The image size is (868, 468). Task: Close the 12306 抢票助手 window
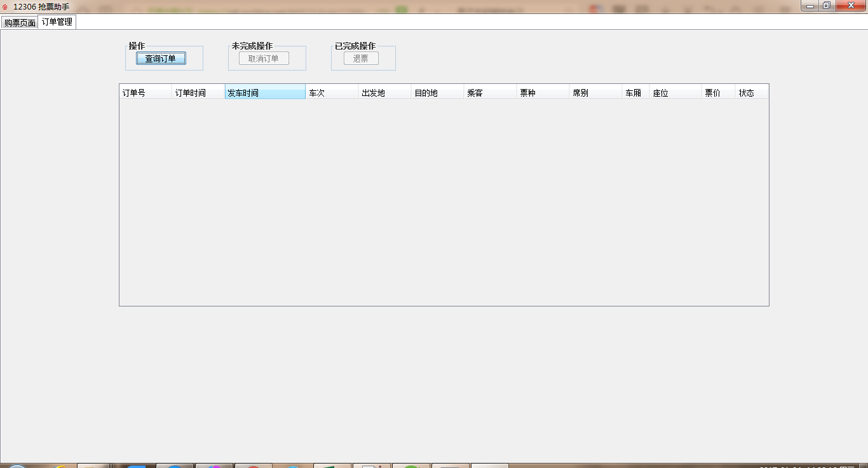(x=850, y=6)
